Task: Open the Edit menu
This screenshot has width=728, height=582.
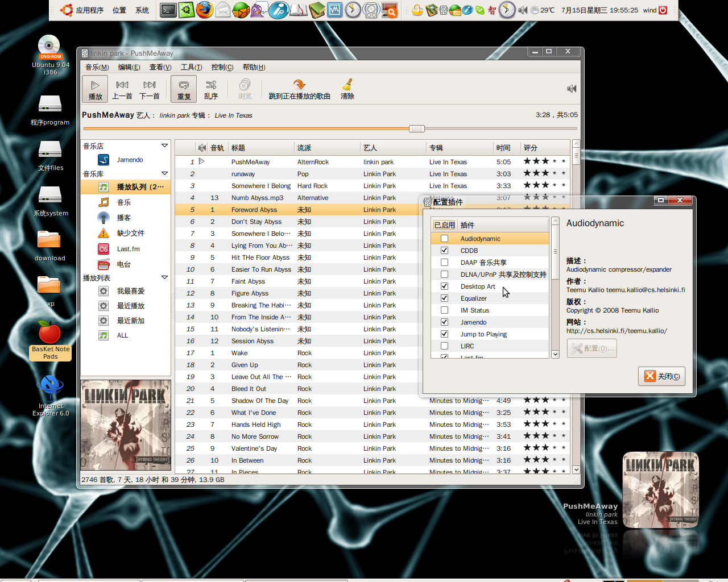Action: point(129,67)
